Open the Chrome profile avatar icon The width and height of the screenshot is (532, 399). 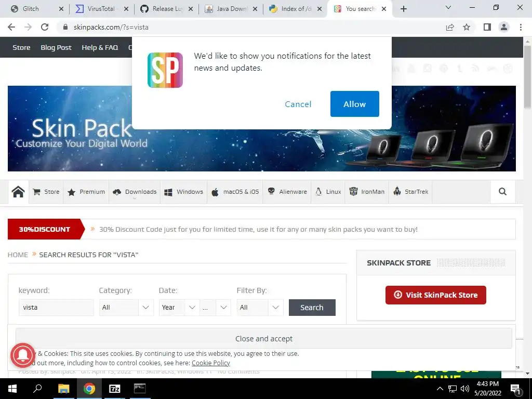coord(504,27)
